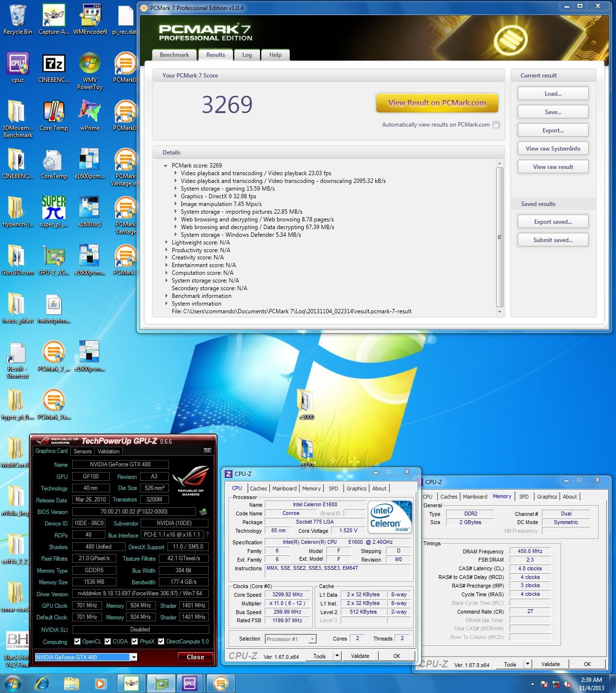Expand System information row
The image size is (616, 693).
pyautogui.click(x=167, y=304)
